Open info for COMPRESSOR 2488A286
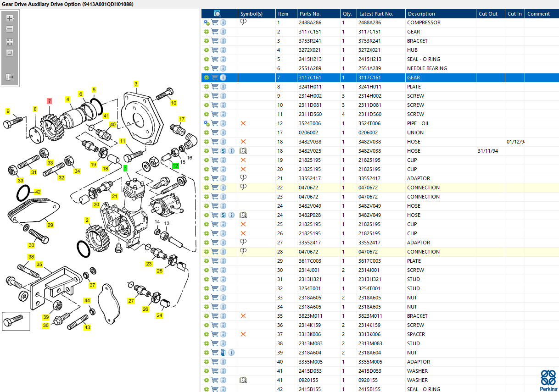This screenshot has width=559, height=392. [223, 22]
